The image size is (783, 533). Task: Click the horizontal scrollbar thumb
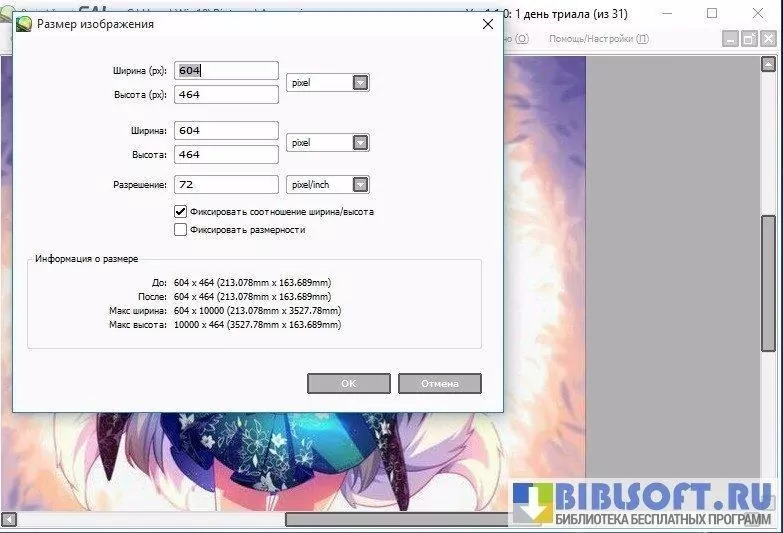click(400, 520)
